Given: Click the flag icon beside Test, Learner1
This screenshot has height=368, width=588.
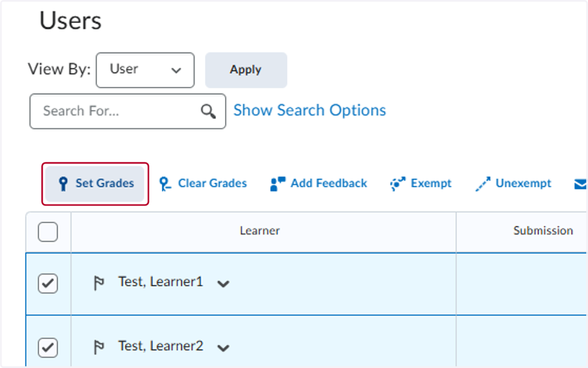Looking at the screenshot, I should 99,283.
